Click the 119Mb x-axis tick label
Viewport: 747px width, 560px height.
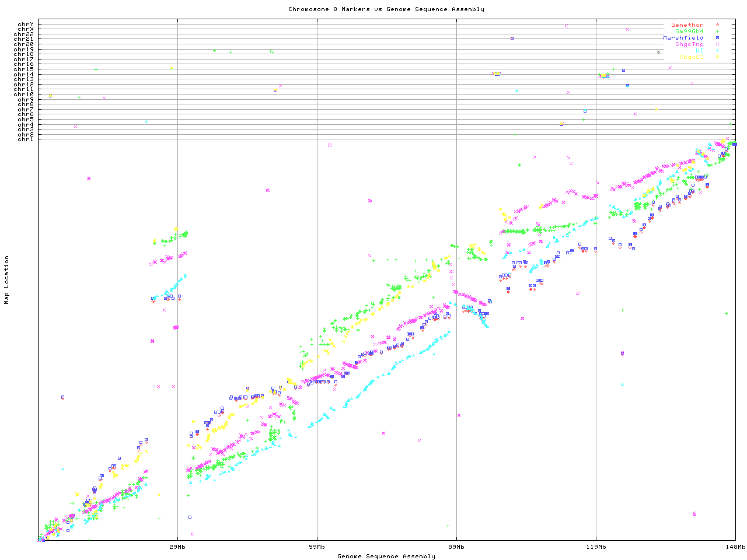tap(596, 547)
